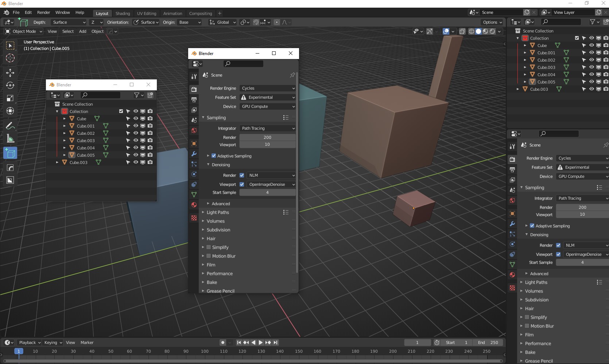The width and height of the screenshot is (609, 364).
Task: Switch to UV Editing workspace tab
Action: point(147,13)
